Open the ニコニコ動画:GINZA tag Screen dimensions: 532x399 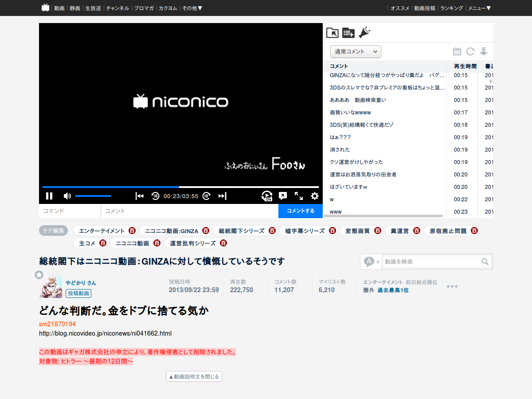coord(172,231)
